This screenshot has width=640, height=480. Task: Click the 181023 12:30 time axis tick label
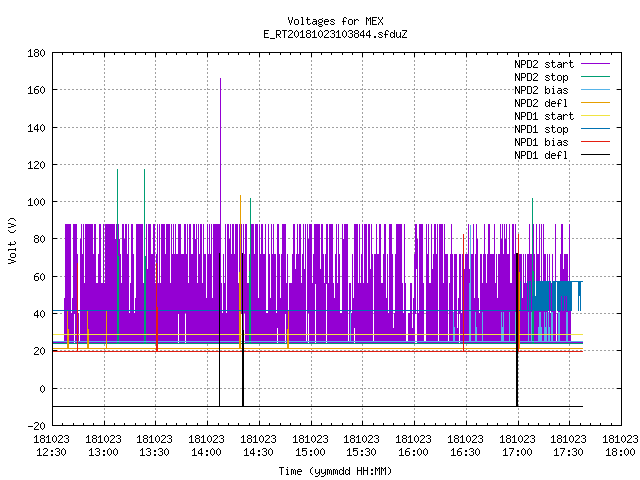click(x=51, y=446)
